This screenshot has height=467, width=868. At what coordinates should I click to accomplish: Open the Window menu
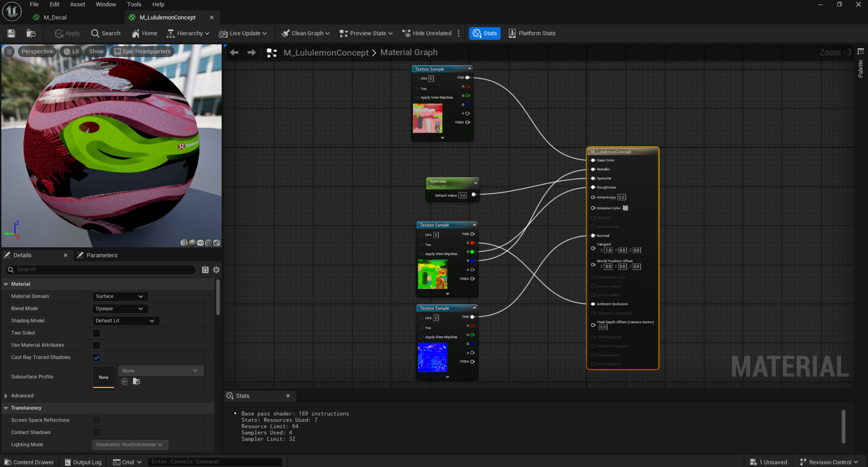(106, 4)
